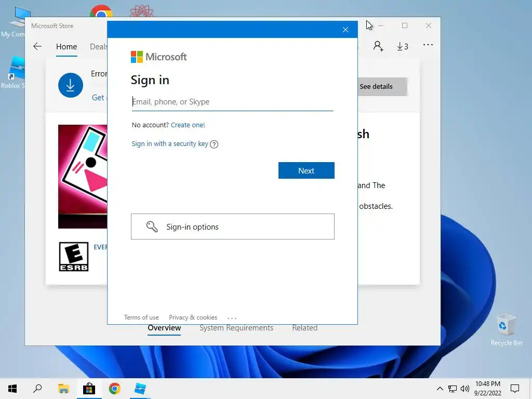Open the Privacy & cookies link
Image resolution: width=532 pixels, height=399 pixels.
(193, 317)
